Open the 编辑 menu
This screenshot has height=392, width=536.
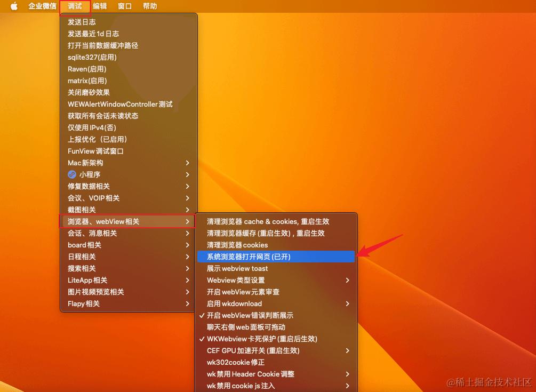100,6
